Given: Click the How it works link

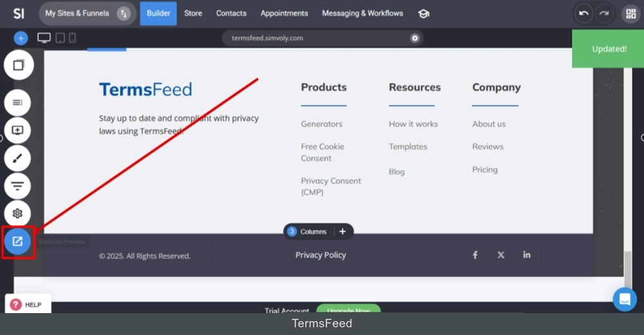Looking at the screenshot, I should [413, 124].
